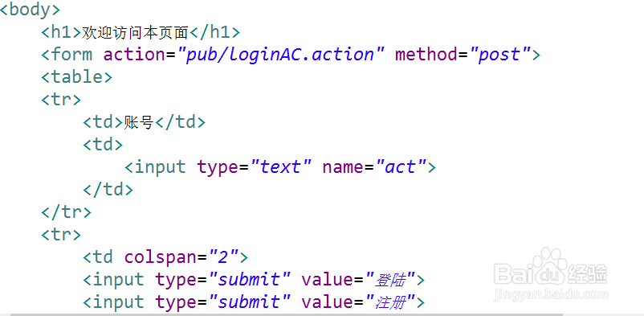Click the type="text" attribute value
The width and height of the screenshot is (644, 316).
point(281,167)
